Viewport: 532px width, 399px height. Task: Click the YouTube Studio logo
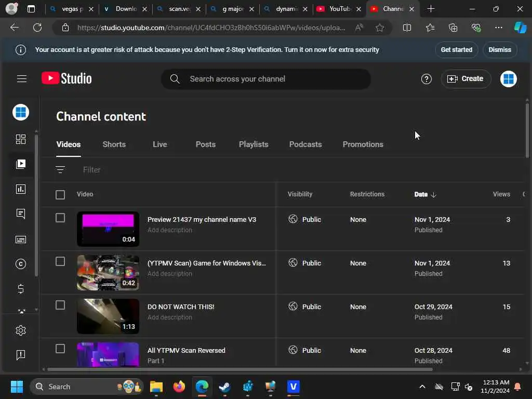pyautogui.click(x=66, y=78)
